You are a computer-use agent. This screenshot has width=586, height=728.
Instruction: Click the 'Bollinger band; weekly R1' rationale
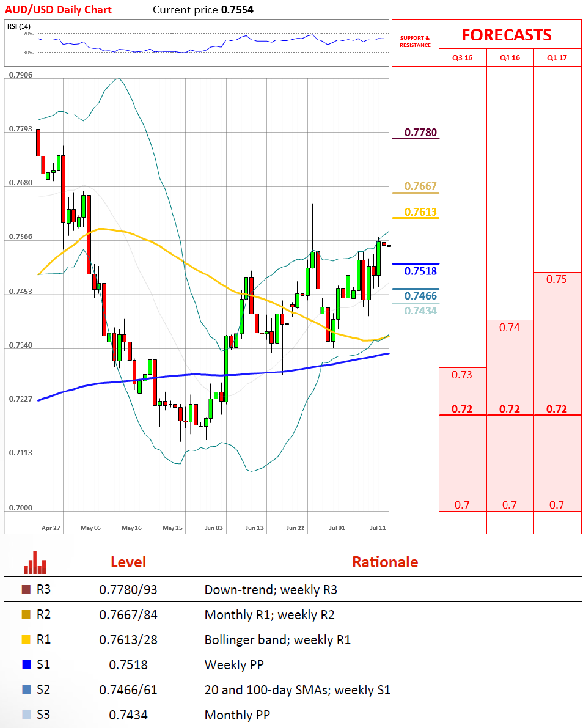coord(277,640)
